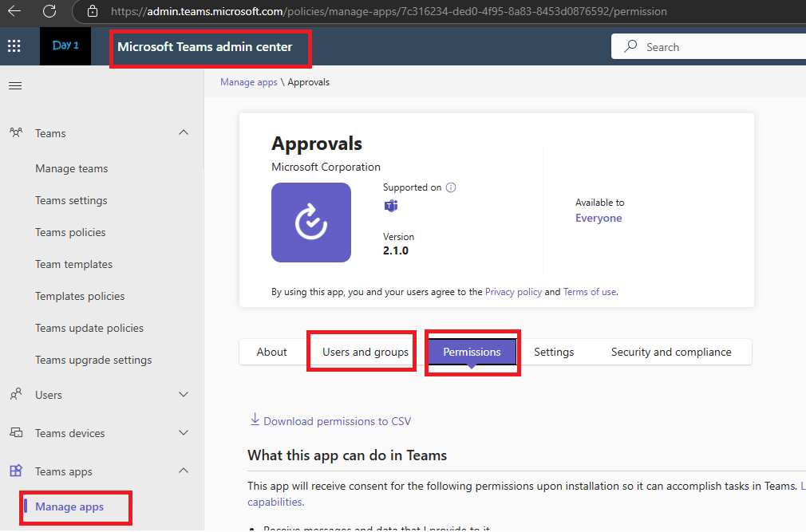This screenshot has width=806, height=532.
Task: Click What this app can do heading
Action: (347, 455)
